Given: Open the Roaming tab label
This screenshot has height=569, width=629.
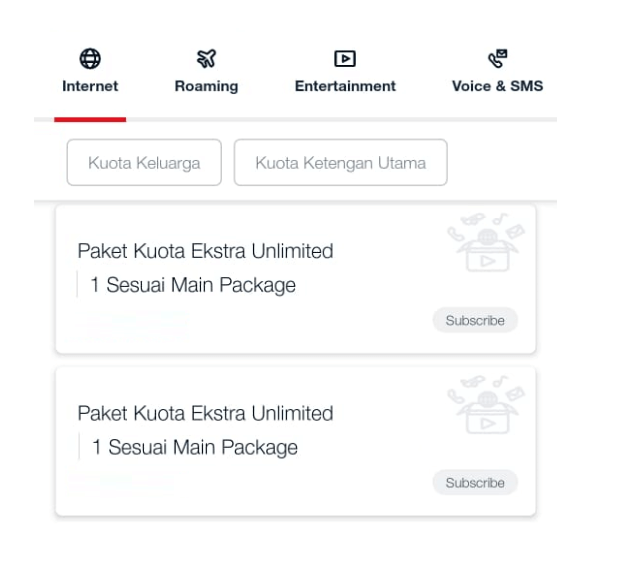Looking at the screenshot, I should click(x=206, y=86).
